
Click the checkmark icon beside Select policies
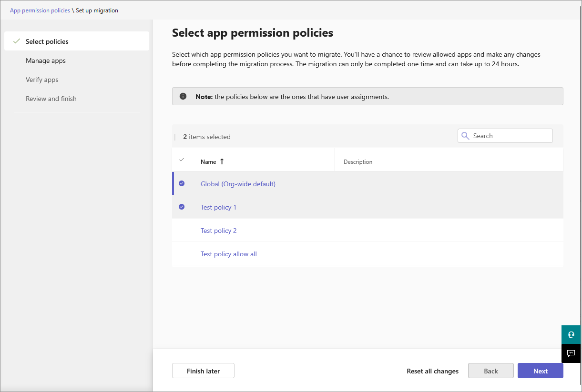17,41
